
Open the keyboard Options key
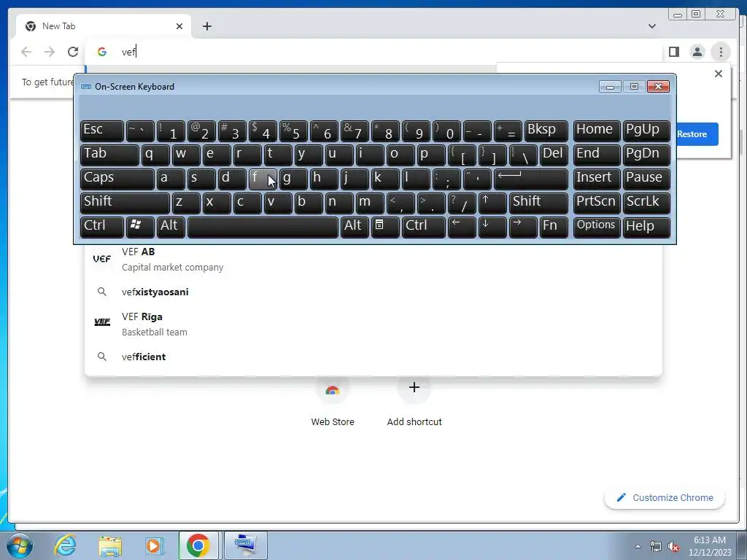(x=597, y=227)
